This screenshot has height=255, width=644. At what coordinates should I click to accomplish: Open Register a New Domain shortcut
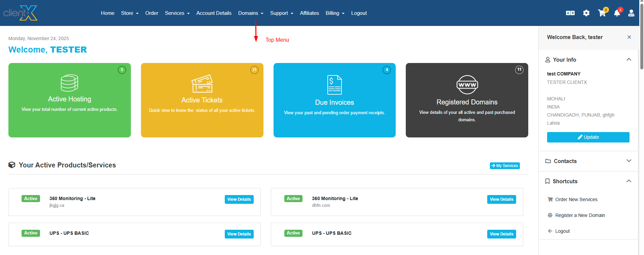click(580, 215)
